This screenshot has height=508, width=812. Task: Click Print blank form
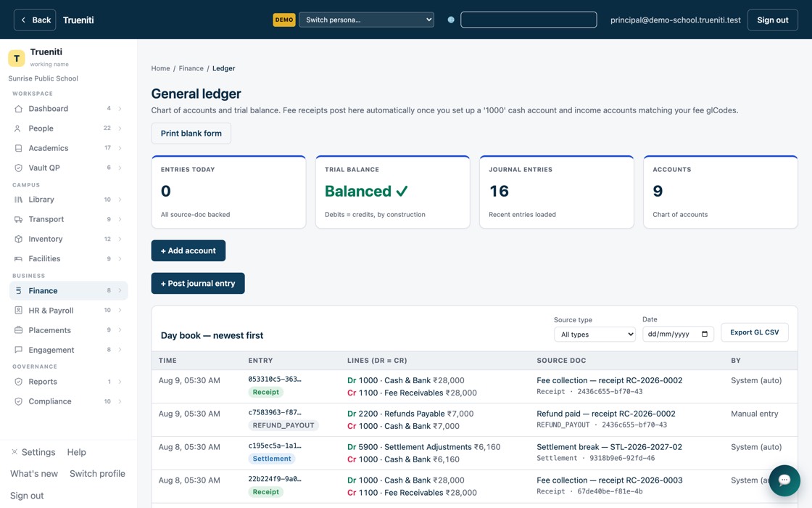coord(191,134)
